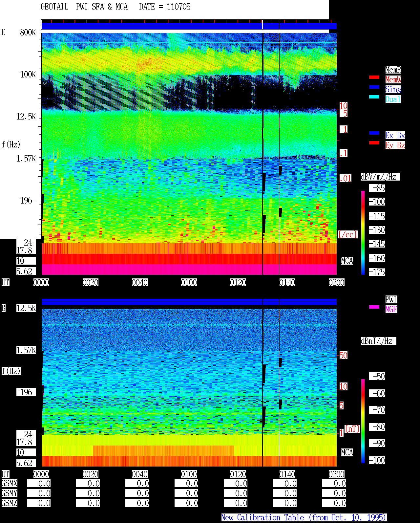Select the MemR legend label
Viewport: 420px width, 523px height.
(393, 70)
